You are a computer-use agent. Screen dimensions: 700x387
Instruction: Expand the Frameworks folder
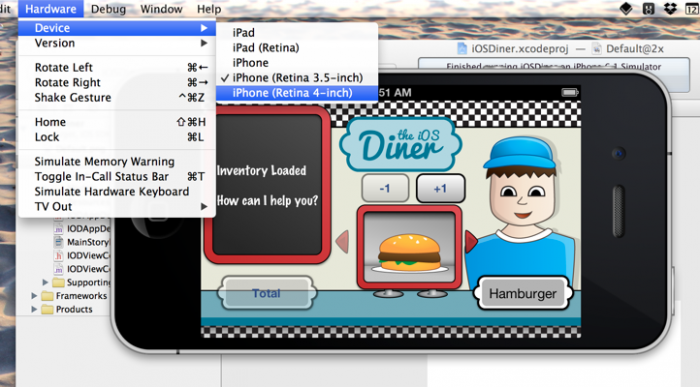click(x=34, y=296)
